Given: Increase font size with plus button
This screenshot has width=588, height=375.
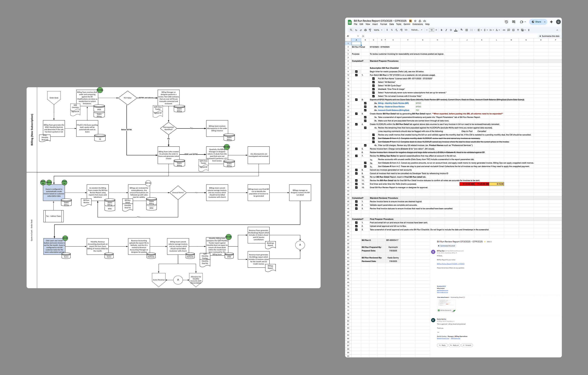Looking at the screenshot, I should click(436, 30).
